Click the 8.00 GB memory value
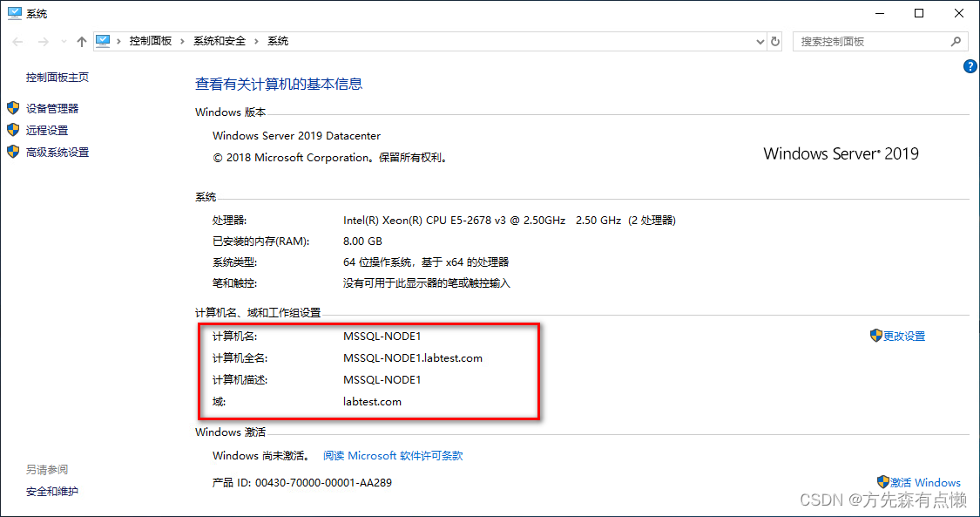Image resolution: width=980 pixels, height=517 pixels. [362, 241]
